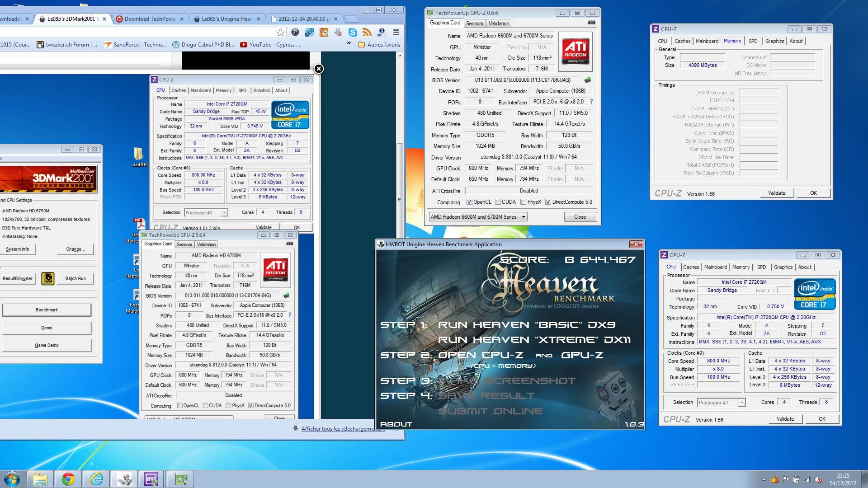Take a screenshot with the AMD Radeon 6600M GPU-Z camera icon

tap(591, 23)
